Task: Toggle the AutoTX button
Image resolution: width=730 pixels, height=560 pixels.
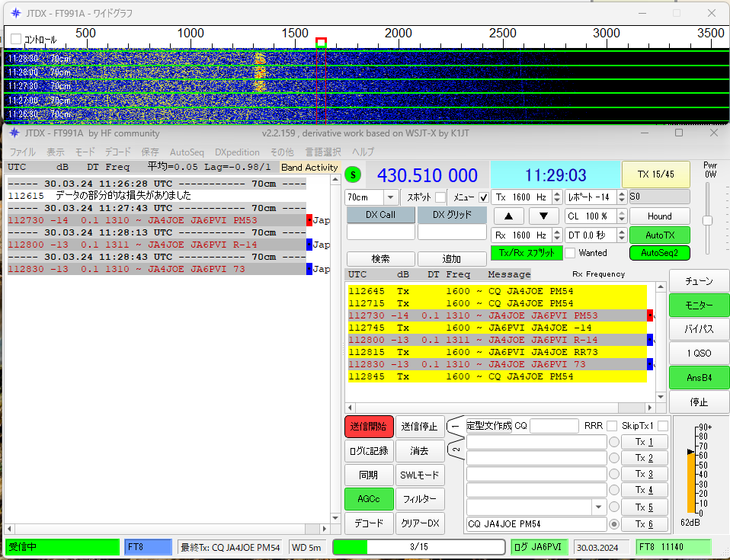Action: coord(659,235)
